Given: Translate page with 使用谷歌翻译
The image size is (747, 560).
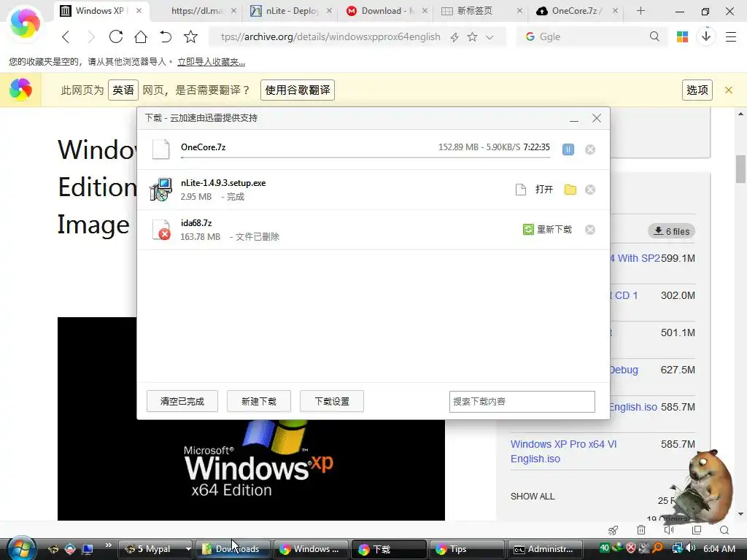Looking at the screenshot, I should tap(298, 90).
